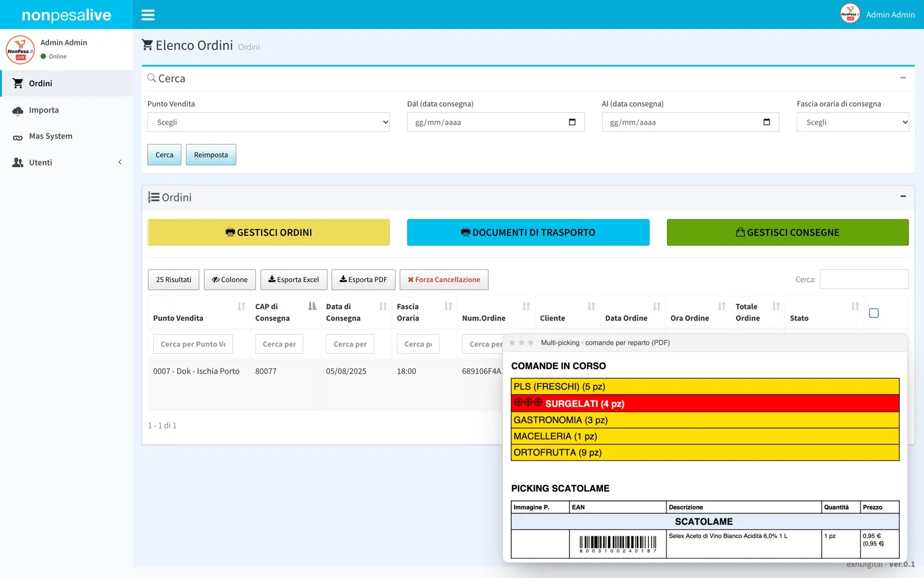Sort by Num.Ordine column icon
This screenshot has width=924, height=578.
526,306
